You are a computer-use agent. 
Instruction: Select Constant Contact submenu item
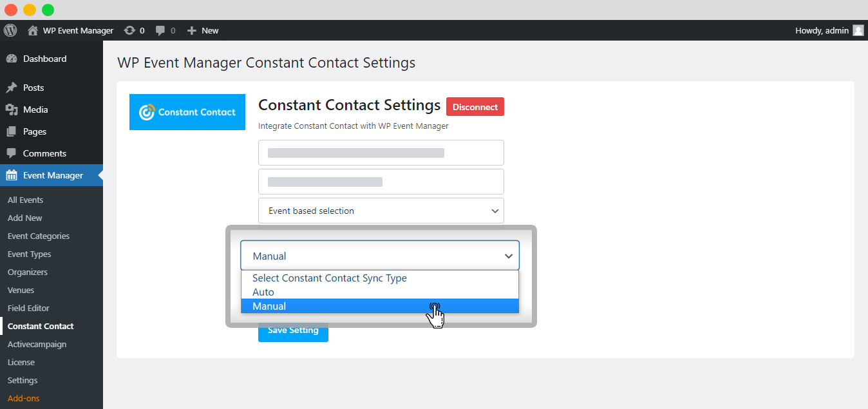[41, 326]
